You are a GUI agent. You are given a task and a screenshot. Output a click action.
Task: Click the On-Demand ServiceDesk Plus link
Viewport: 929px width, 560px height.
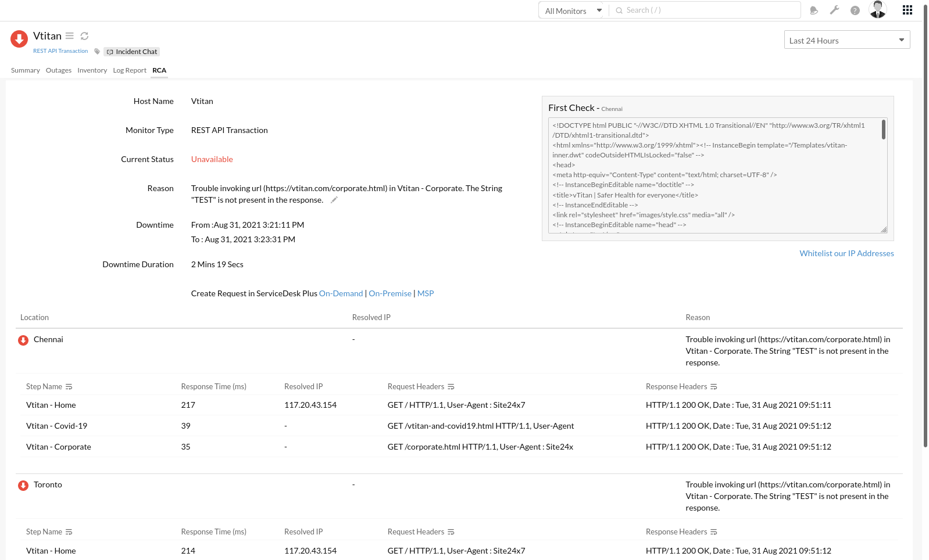pos(341,293)
